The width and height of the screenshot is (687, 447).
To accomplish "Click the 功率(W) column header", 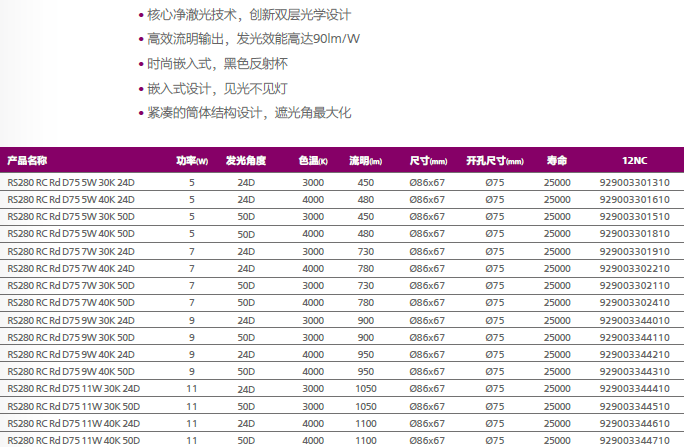I will pyautogui.click(x=192, y=160).
